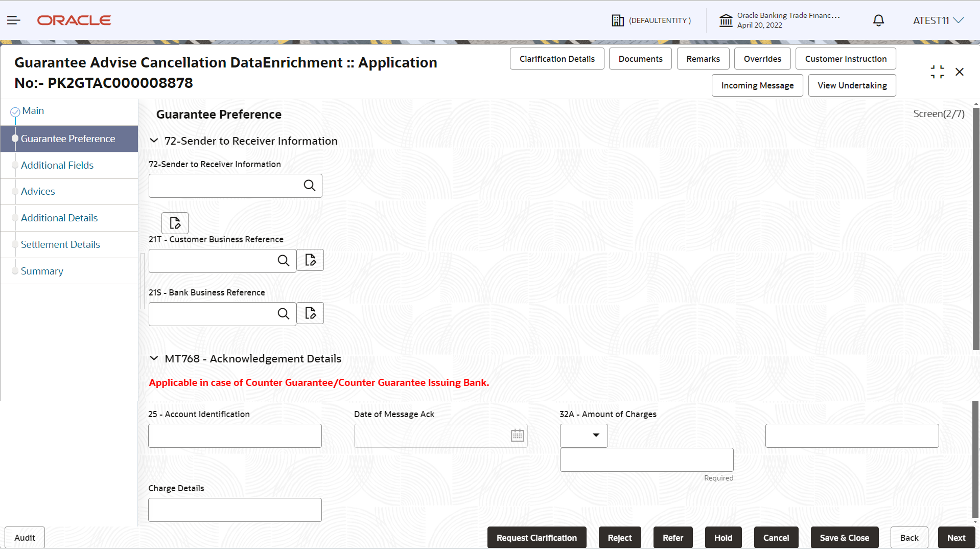
Task: Open Remarks
Action: [x=703, y=59]
